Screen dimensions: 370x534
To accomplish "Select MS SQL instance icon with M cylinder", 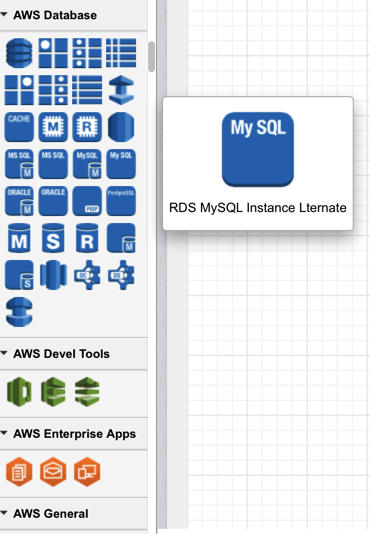I will (x=19, y=164).
